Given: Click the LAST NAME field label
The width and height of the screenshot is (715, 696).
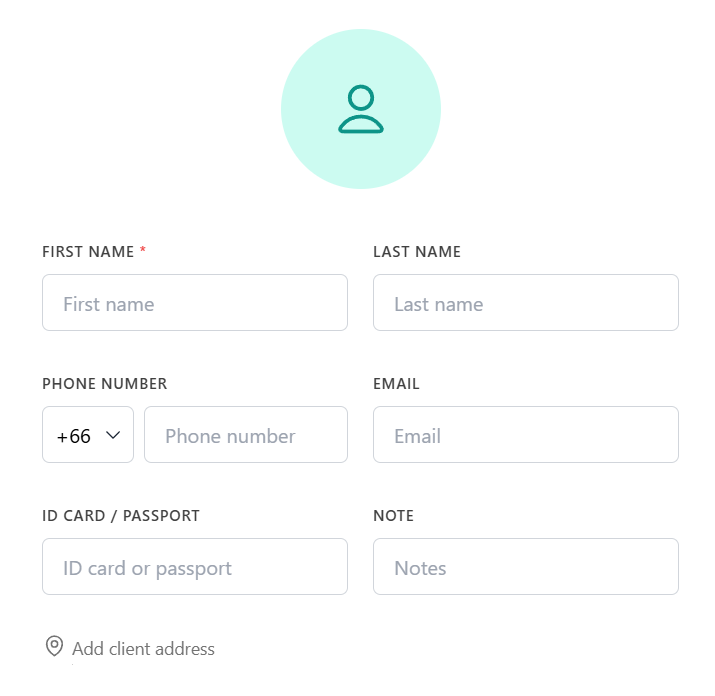Looking at the screenshot, I should 417,252.
